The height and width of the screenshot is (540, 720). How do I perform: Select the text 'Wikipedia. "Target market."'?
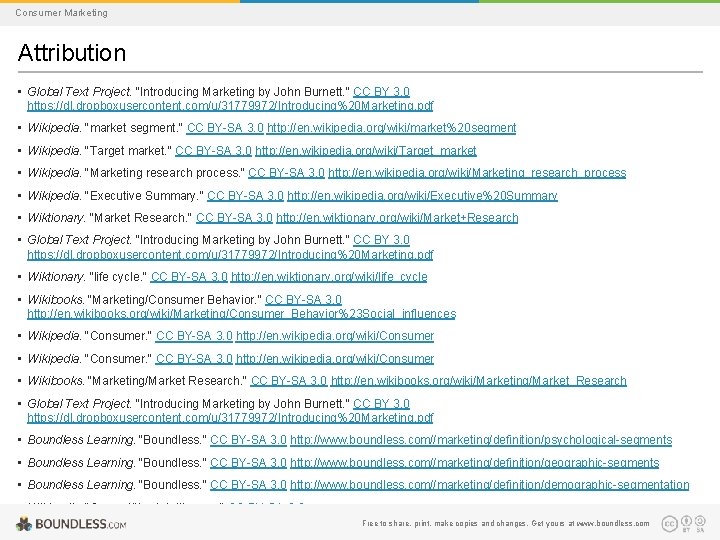coord(100,151)
